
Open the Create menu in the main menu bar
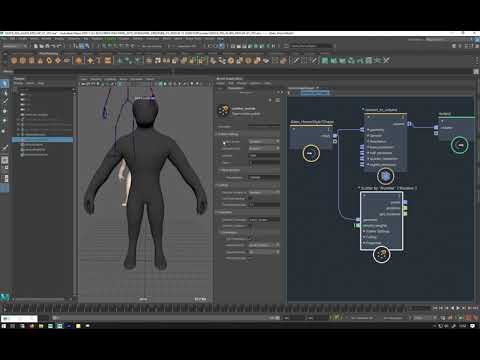(x=23, y=39)
